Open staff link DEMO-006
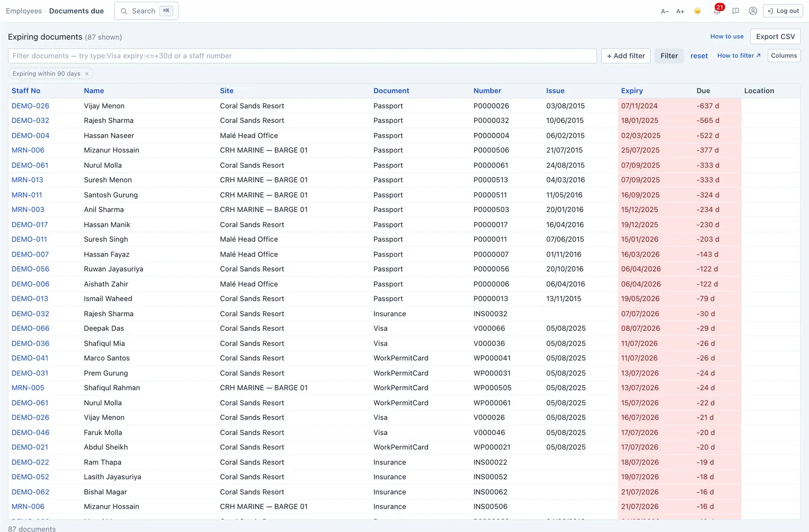 pyautogui.click(x=30, y=284)
